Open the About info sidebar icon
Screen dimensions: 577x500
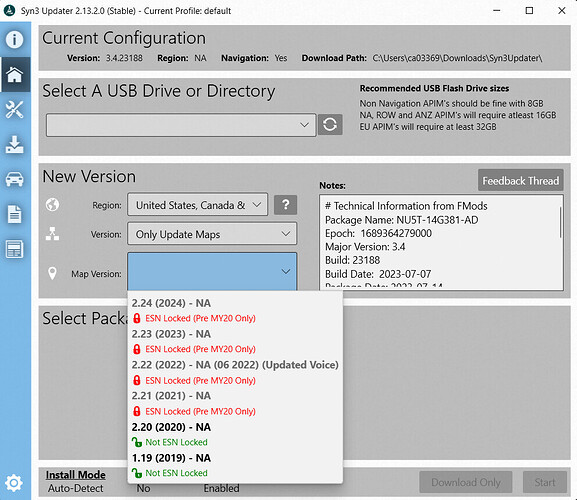click(x=14, y=39)
